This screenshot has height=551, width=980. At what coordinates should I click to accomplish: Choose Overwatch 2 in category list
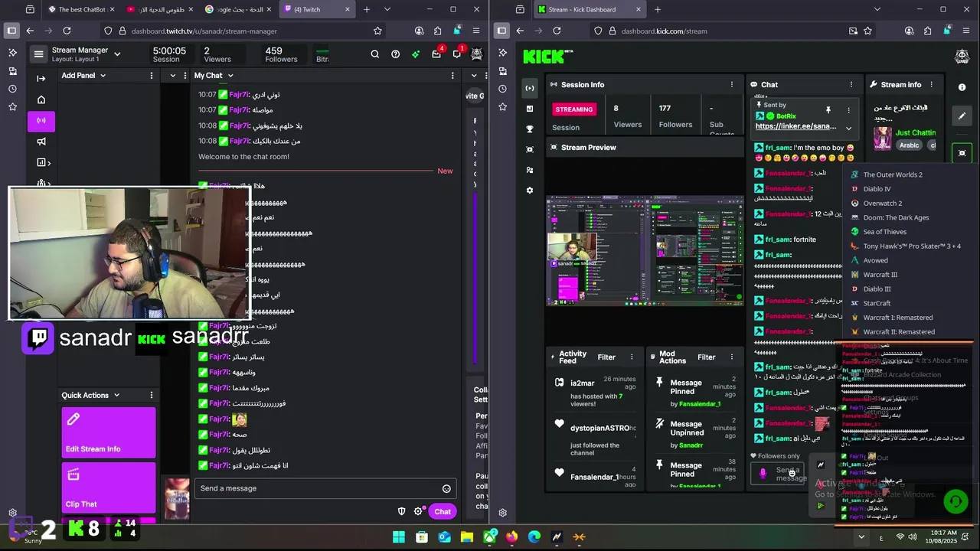[883, 204]
